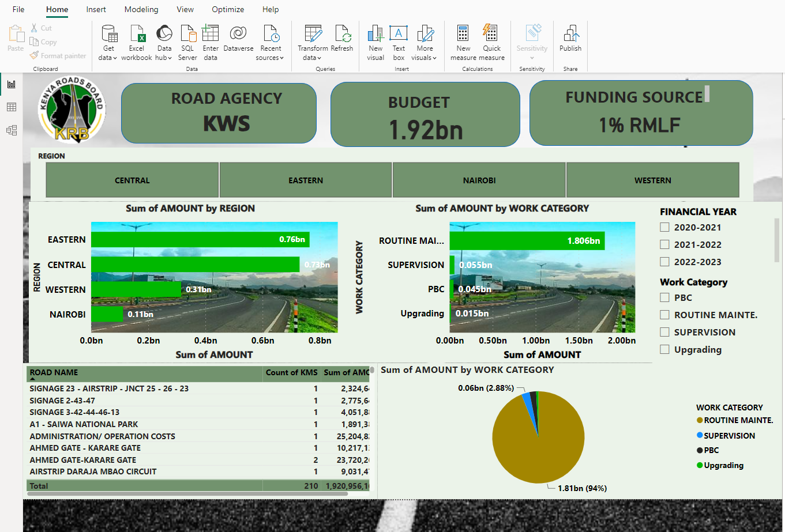Insert a Text box
This screenshot has height=532, width=785.
399,35
